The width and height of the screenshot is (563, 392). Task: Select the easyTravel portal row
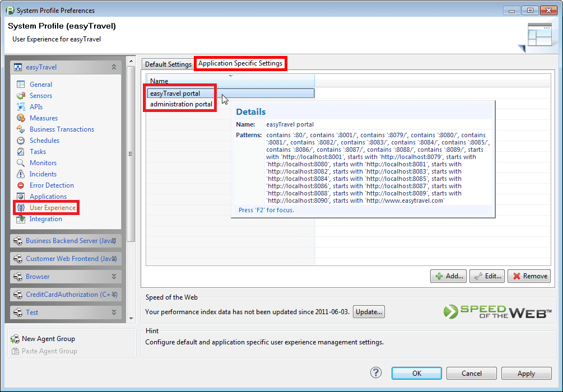coord(230,94)
